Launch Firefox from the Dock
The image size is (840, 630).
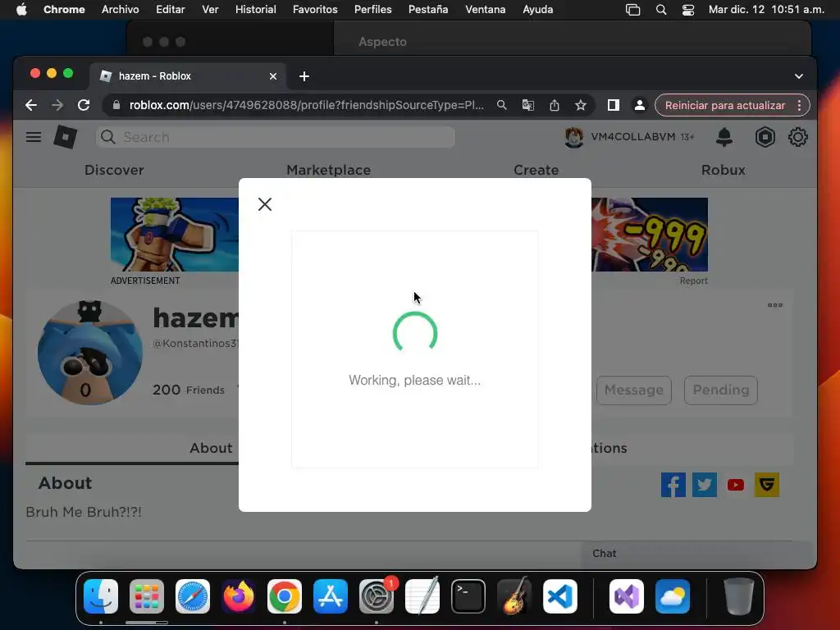click(239, 596)
